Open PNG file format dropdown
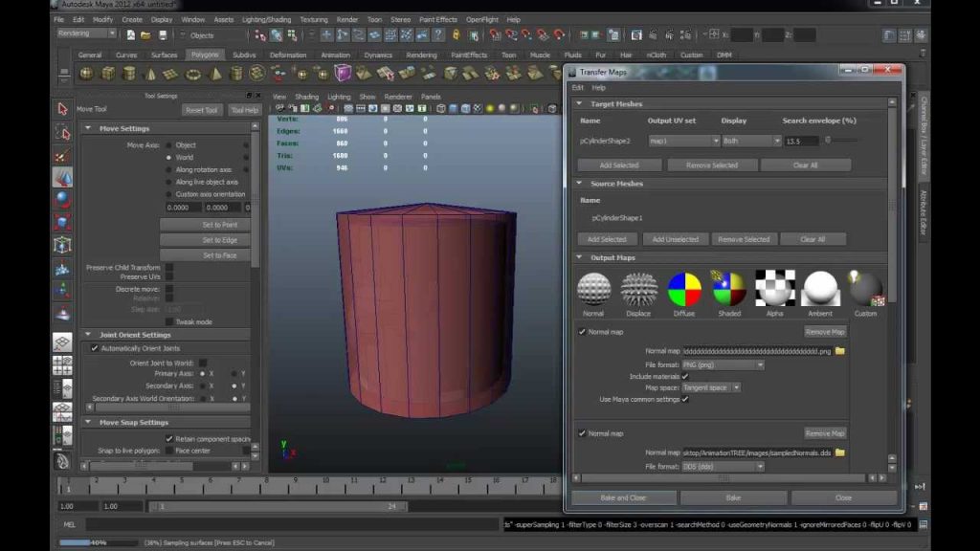The image size is (980, 551). pos(724,364)
